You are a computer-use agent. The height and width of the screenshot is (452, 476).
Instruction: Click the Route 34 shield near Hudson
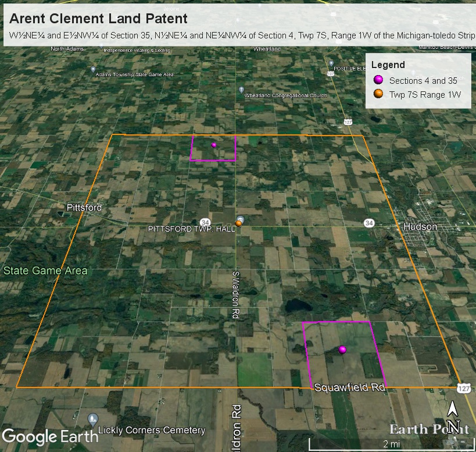pyautogui.click(x=369, y=223)
